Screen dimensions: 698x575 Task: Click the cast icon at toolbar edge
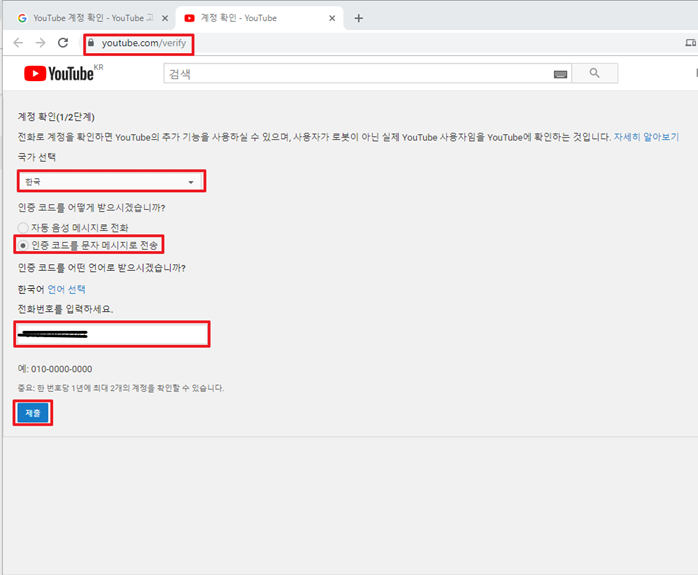(x=690, y=43)
